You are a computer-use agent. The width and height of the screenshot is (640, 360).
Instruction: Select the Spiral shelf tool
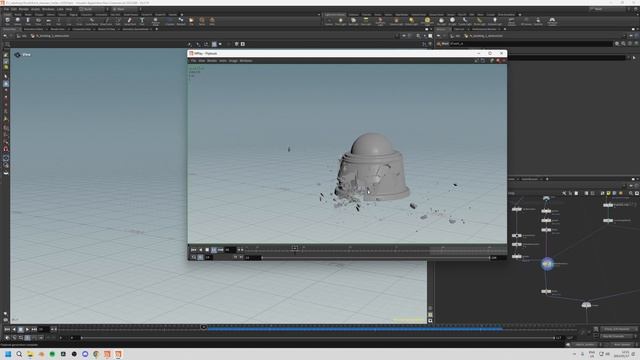coord(202,20)
